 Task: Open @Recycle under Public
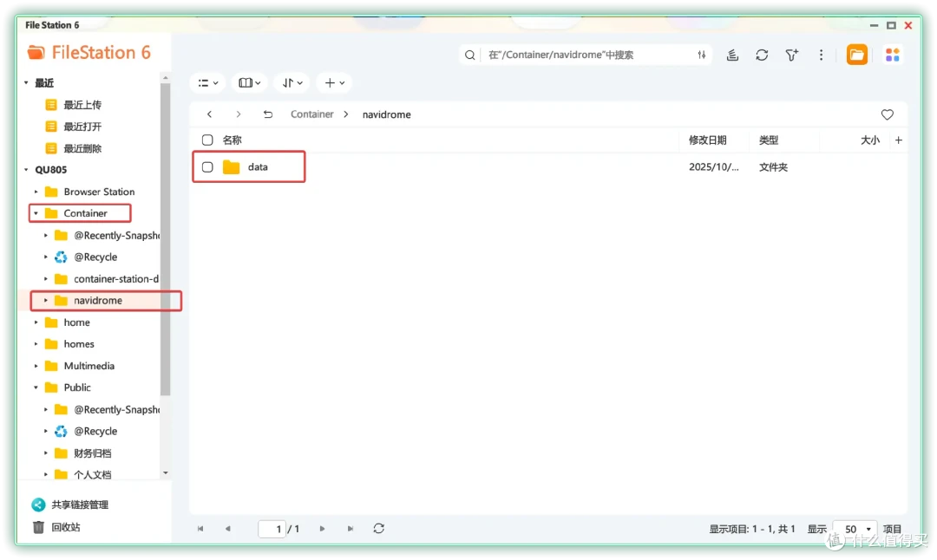[95, 432]
